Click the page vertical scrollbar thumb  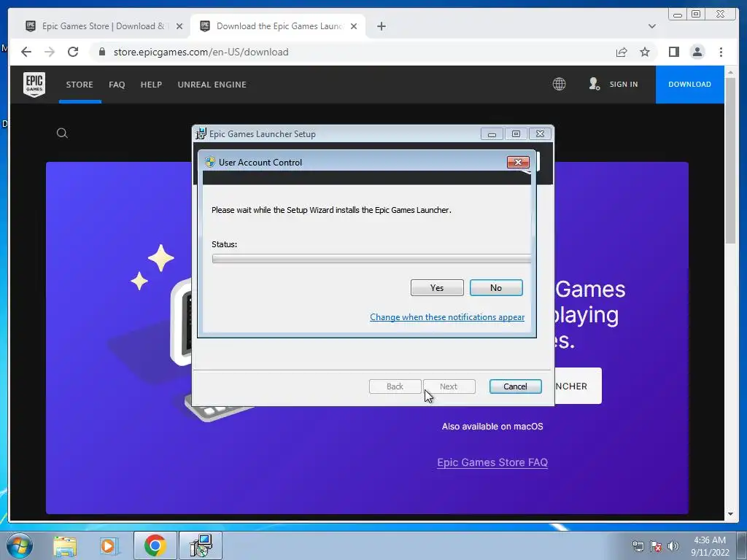click(730, 160)
